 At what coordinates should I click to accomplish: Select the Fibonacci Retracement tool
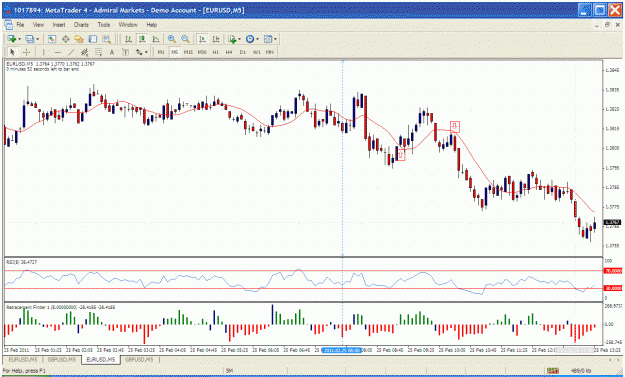(98, 52)
